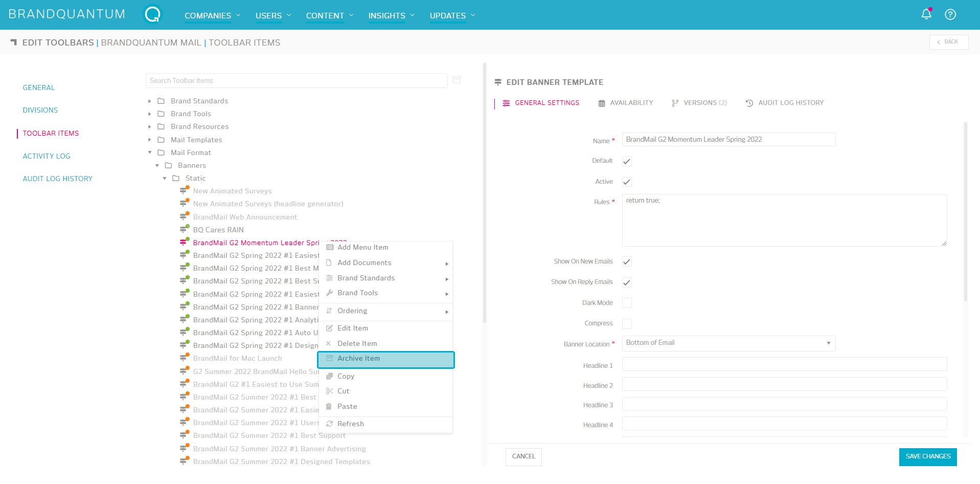
Task: Toggle the Show On Reply Emails checkbox
Action: pyautogui.click(x=627, y=282)
